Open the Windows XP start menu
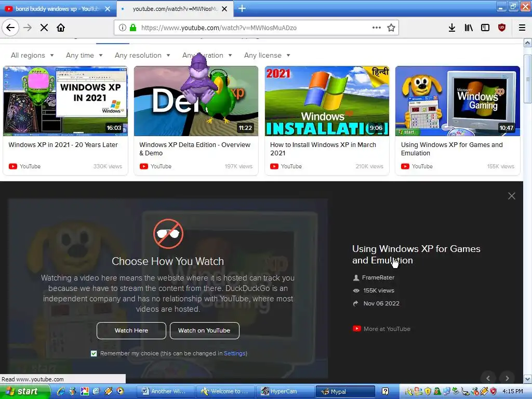532x399 pixels. tap(24, 391)
